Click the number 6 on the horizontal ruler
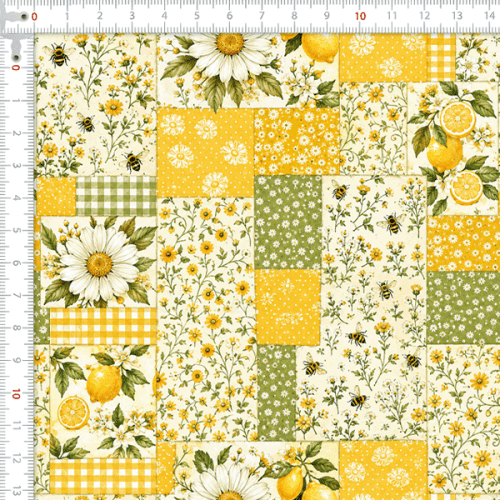Viewport: 500px width, 500px height. (229, 16)
